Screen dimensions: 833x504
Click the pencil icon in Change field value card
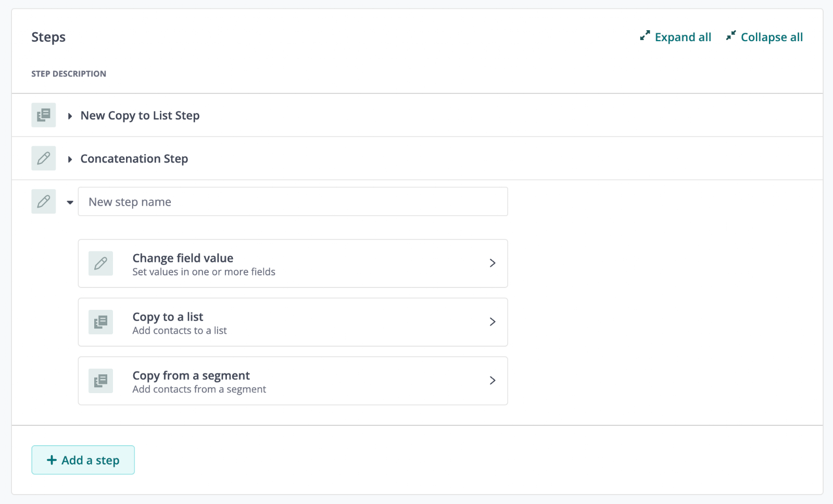[100, 263]
